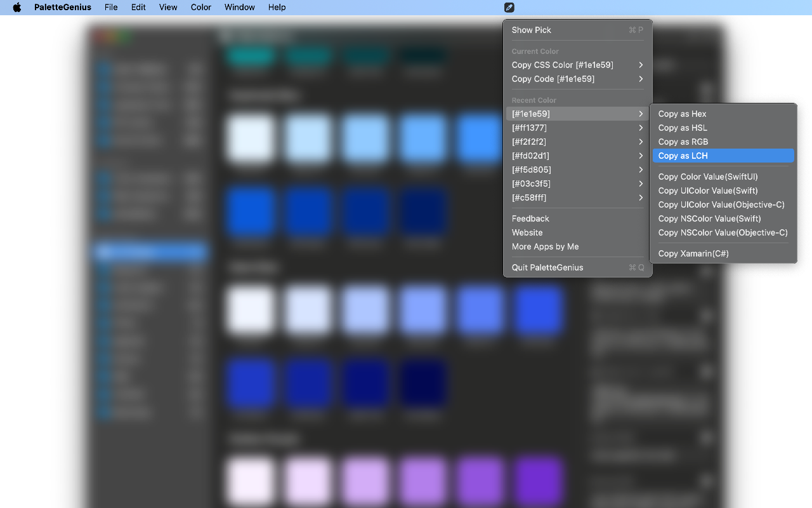Open recent color [#f5d805] submenu
This screenshot has width=812, height=508.
(577, 170)
